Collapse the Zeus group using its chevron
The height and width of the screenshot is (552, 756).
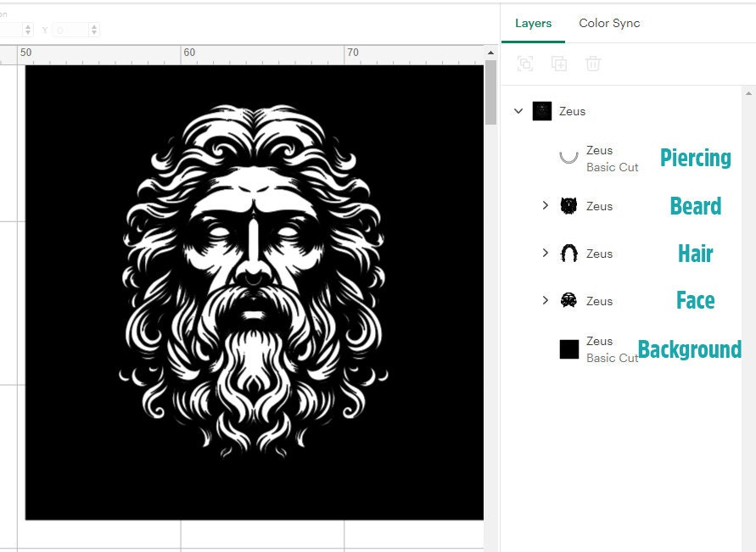coord(518,111)
